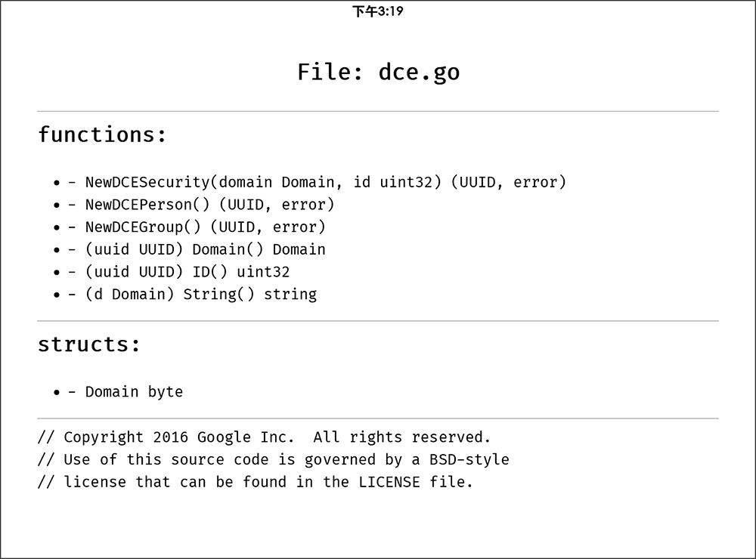Click the divider line above the functions heading

(x=378, y=112)
